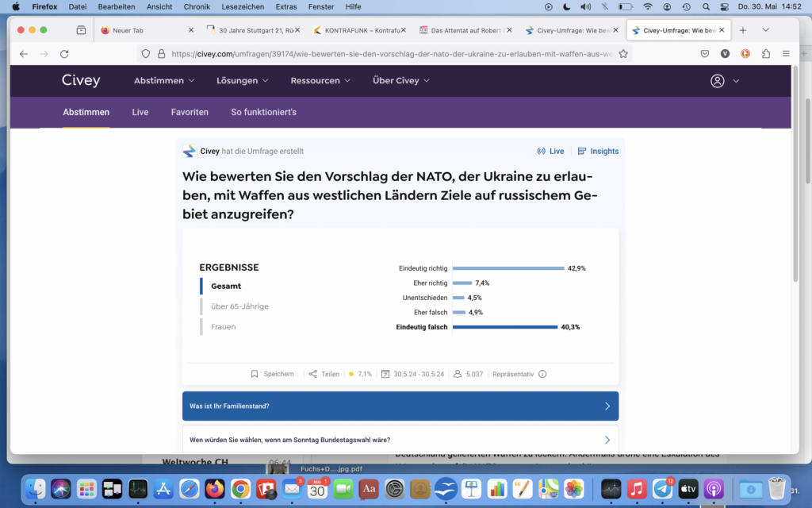Select the über 65-Jährige results filter
812x508 pixels.
pyautogui.click(x=239, y=306)
